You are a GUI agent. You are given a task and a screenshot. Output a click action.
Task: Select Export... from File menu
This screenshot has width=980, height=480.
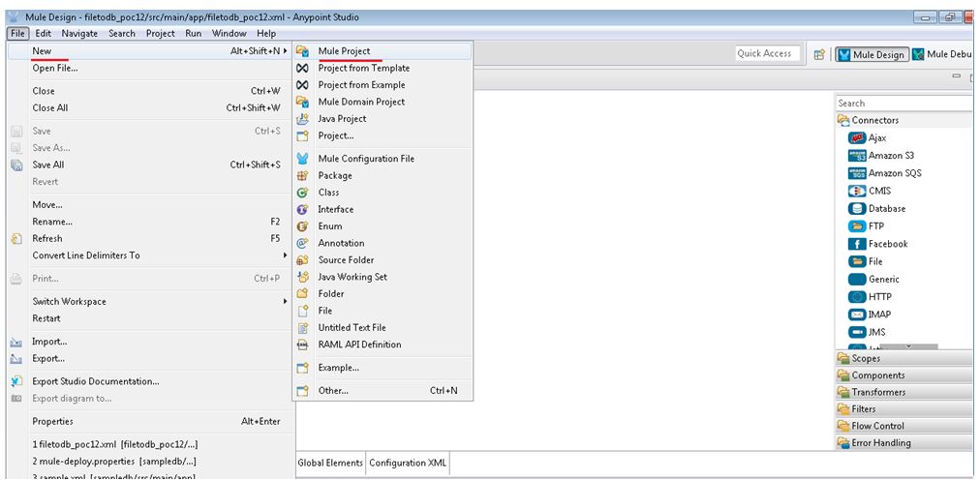pyautogui.click(x=151, y=358)
